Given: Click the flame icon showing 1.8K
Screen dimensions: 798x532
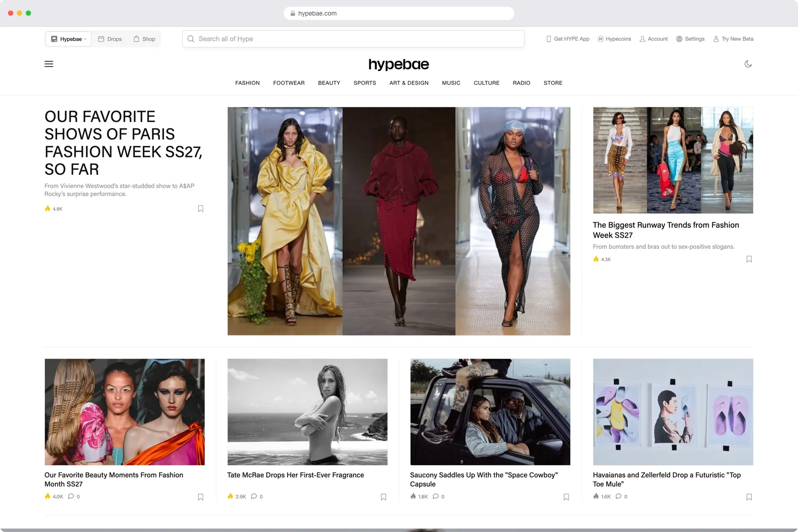Looking at the screenshot, I should coord(413,496).
